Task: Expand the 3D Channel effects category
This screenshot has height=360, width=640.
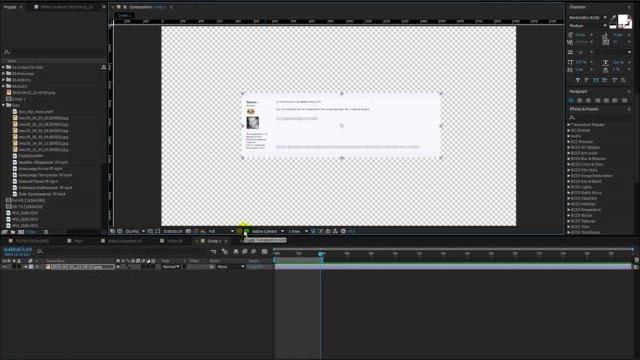Action: (x=569, y=130)
